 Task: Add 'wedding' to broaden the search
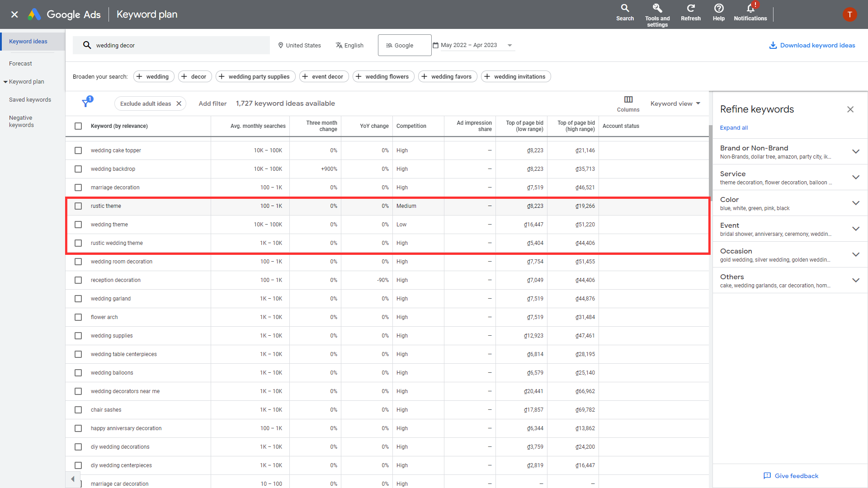click(154, 76)
